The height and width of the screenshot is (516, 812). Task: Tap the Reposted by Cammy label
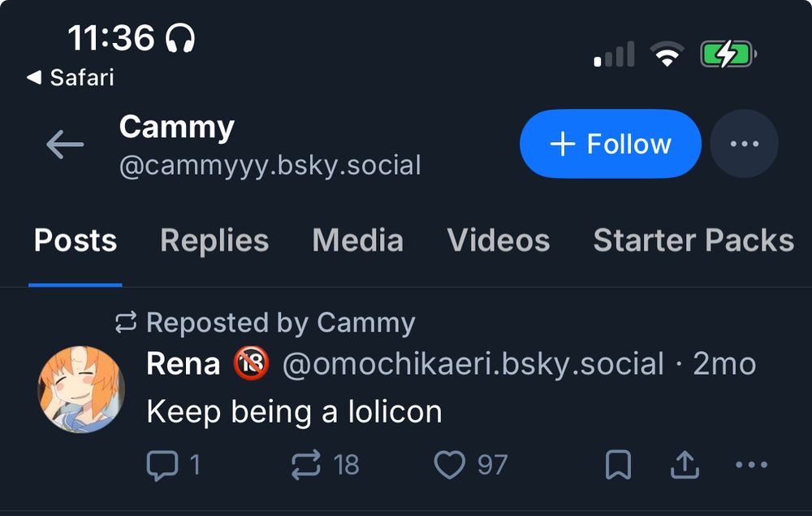pos(279,323)
